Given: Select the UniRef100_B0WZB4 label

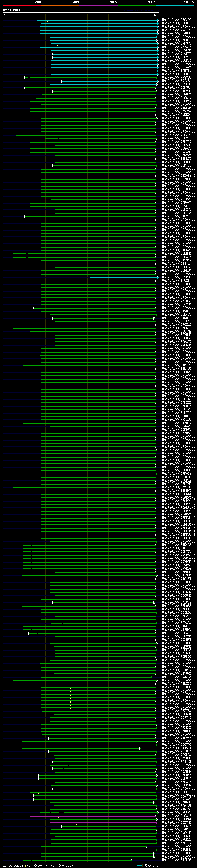Looking at the screenshot, I should pyautogui.click(x=177, y=281).
